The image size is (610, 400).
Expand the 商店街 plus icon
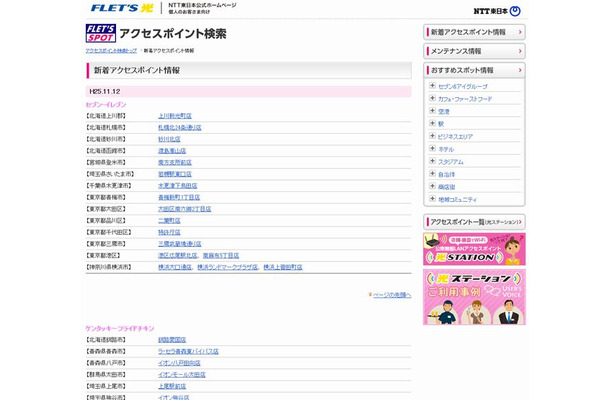[432, 186]
